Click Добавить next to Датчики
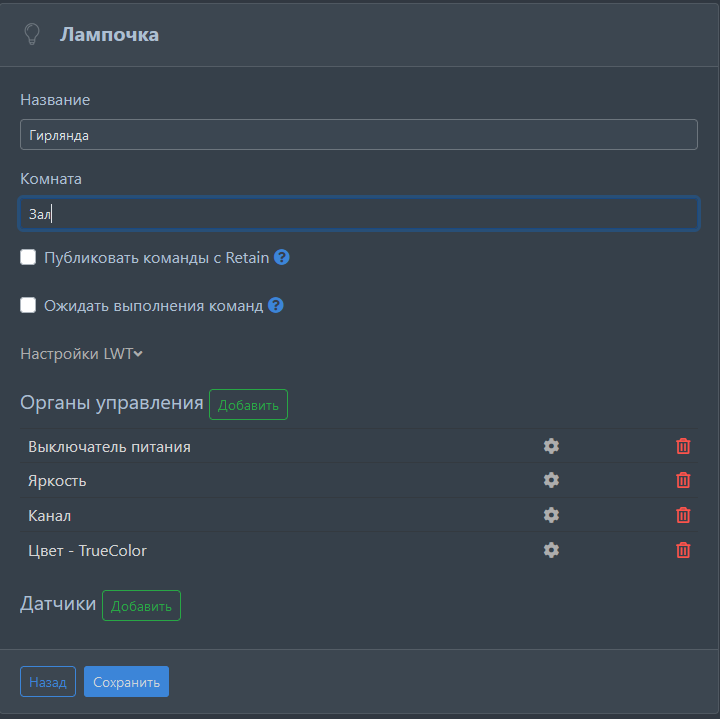This screenshot has height=719, width=720. (141, 606)
